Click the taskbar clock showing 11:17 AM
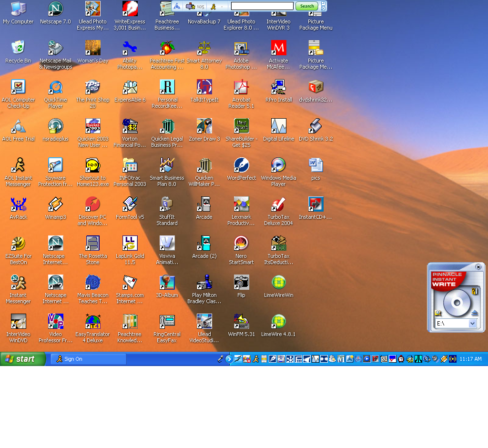This screenshot has width=488, height=448. coord(470,359)
